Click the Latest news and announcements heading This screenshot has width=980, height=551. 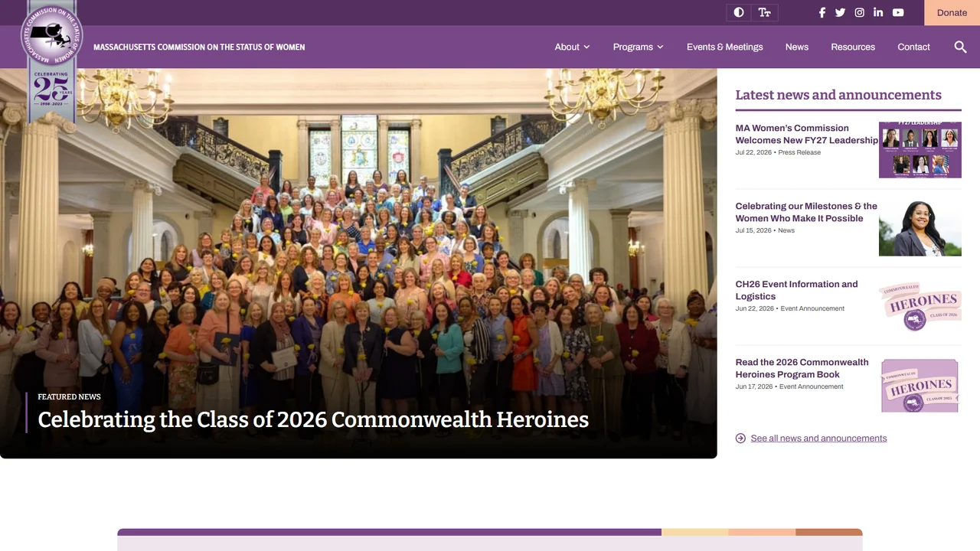[838, 95]
